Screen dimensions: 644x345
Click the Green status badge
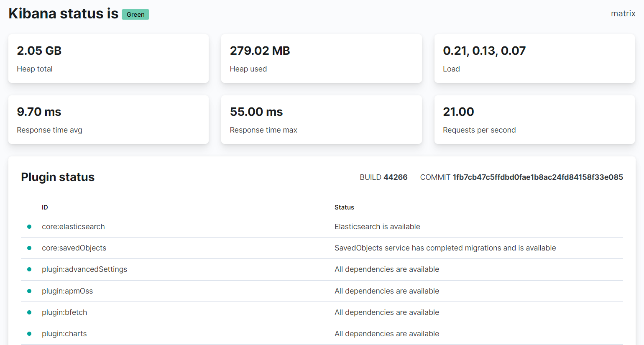tap(135, 15)
